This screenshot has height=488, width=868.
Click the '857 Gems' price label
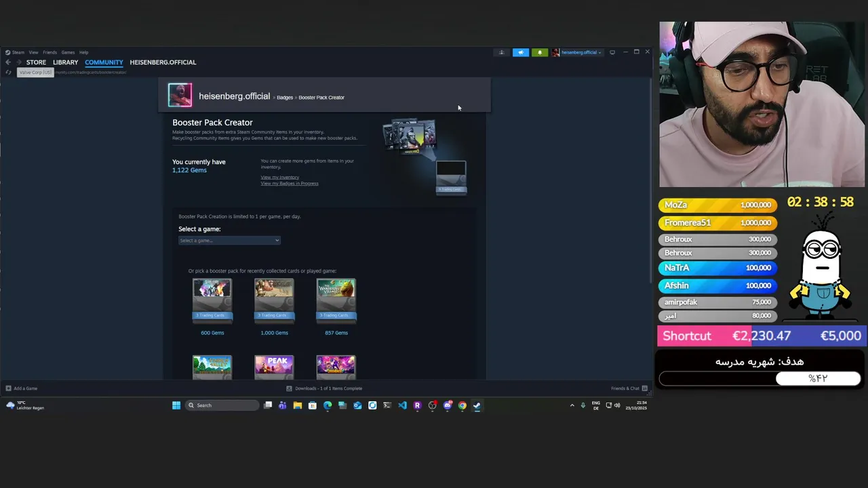[336, 333]
